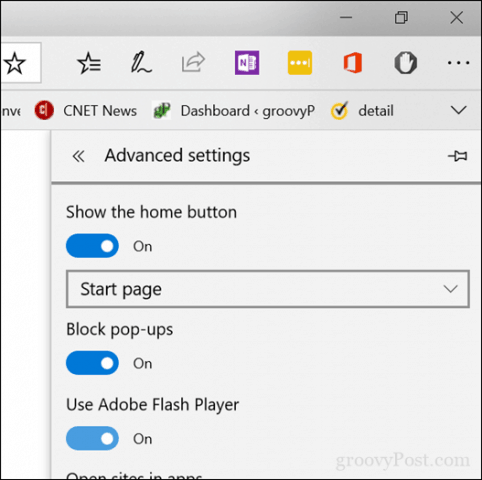Viewport: 482px width, 480px height.
Task: Disable the Block pop-ups switch
Action: pyautogui.click(x=92, y=363)
